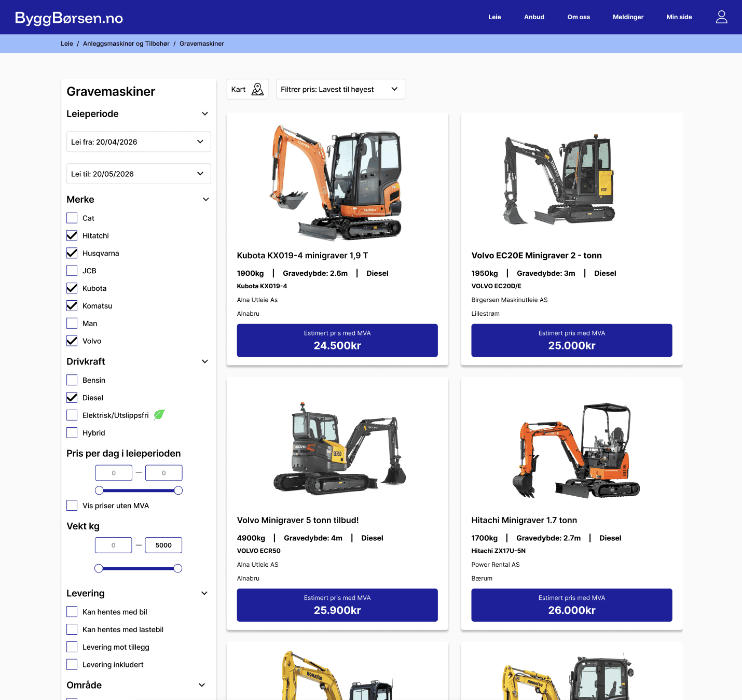Screen dimensions: 742x700
Task: Click the Vekt slider maximum handle
Action: pos(178,568)
